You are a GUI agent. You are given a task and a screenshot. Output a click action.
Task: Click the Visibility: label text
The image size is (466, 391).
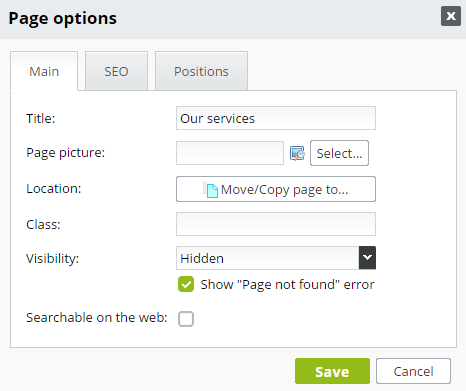(x=53, y=259)
